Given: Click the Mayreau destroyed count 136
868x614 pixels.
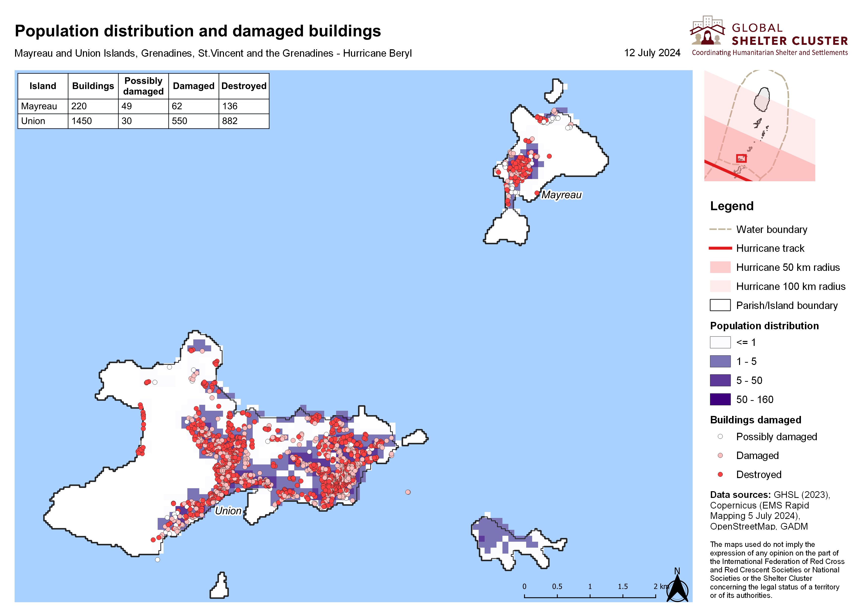Looking at the screenshot, I should pyautogui.click(x=230, y=106).
